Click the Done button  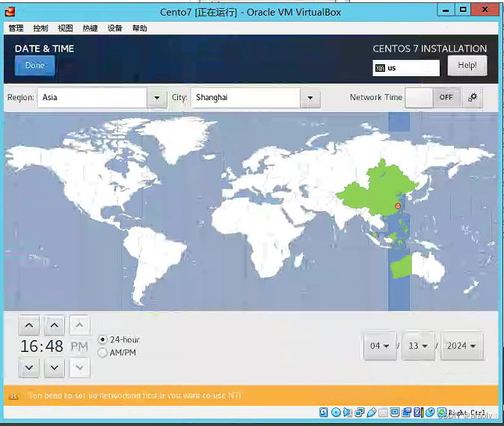34,65
